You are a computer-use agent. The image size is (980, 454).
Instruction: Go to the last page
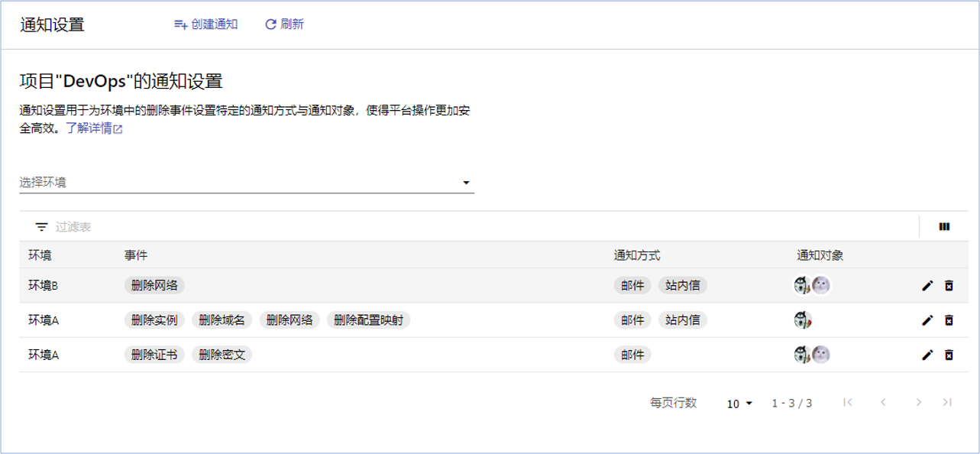click(x=947, y=403)
